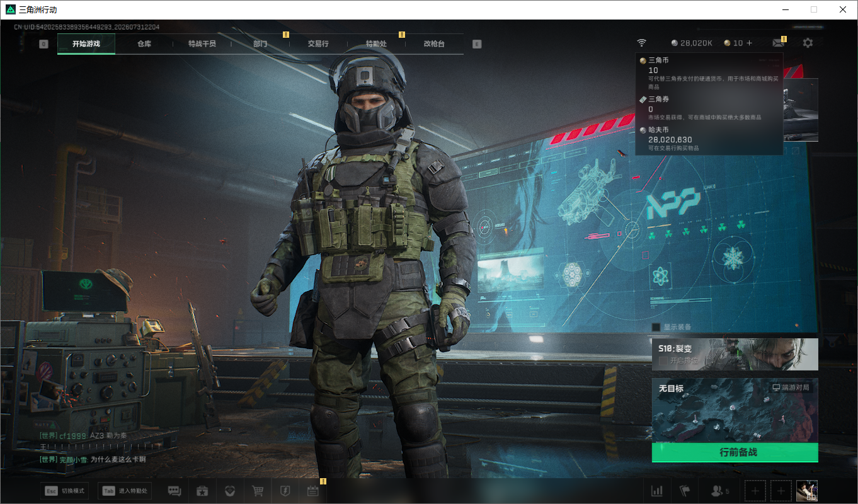Open the flags icon
The width and height of the screenshot is (858, 504).
tap(685, 491)
